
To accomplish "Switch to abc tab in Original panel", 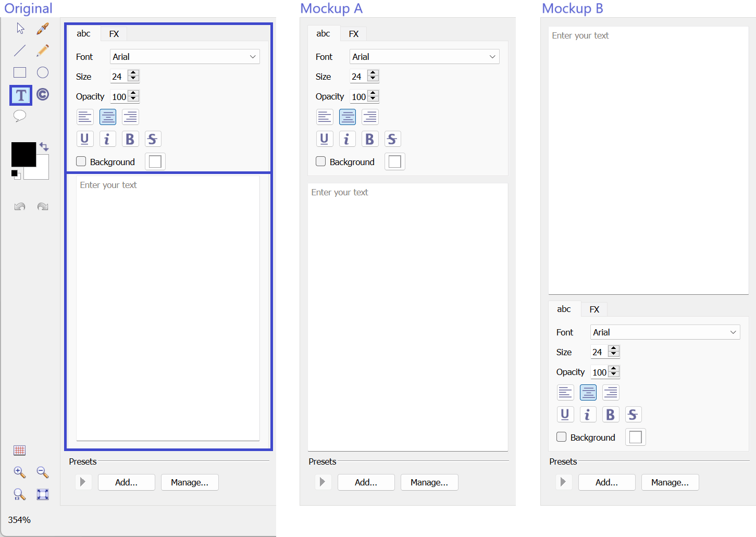I will pos(84,34).
